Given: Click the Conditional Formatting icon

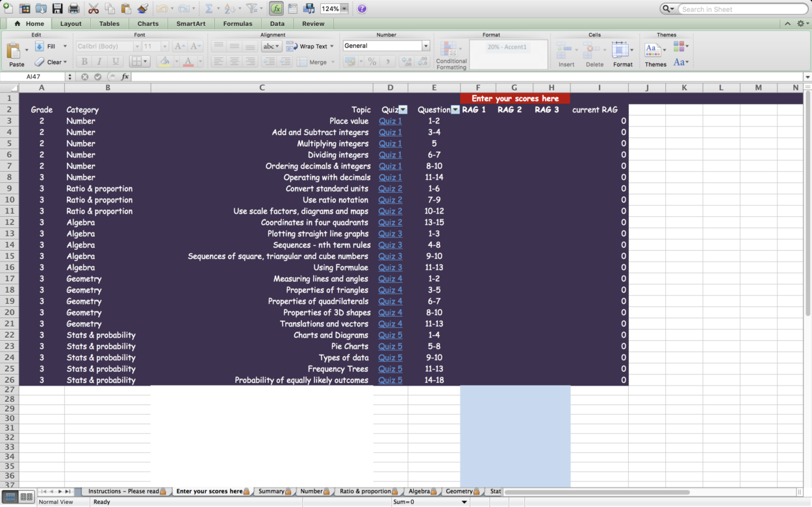Looking at the screenshot, I should (451, 55).
